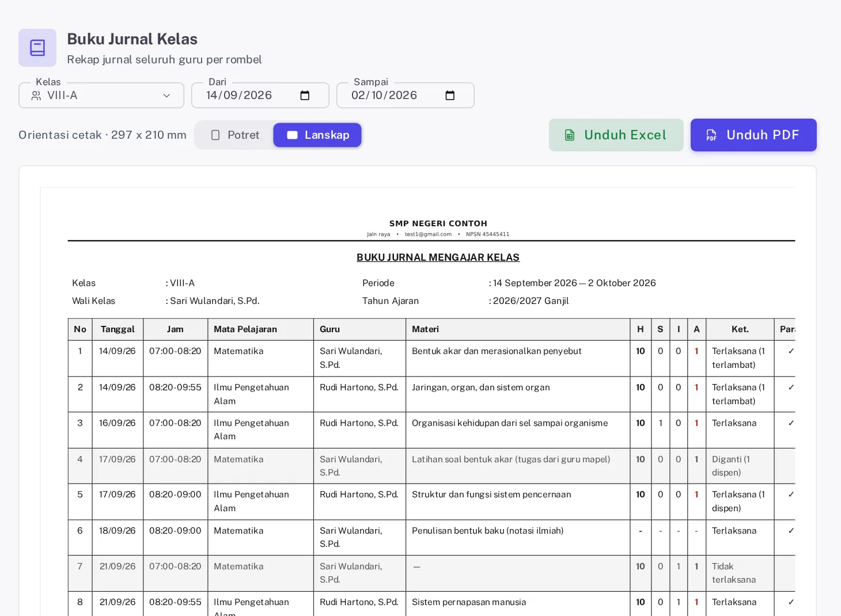Viewport: 841px width, 616px height.
Task: Click the Wali Kelas name Sari Wulandari, S.Pd.
Action: coord(215,301)
